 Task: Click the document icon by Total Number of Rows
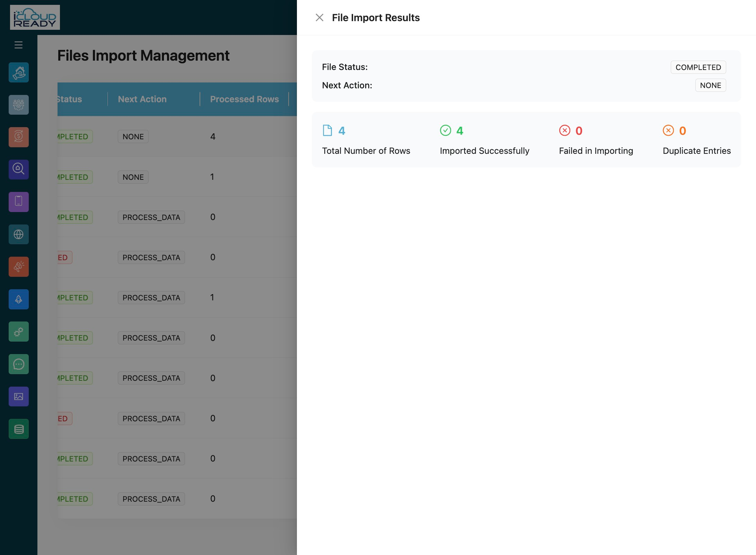(x=327, y=131)
